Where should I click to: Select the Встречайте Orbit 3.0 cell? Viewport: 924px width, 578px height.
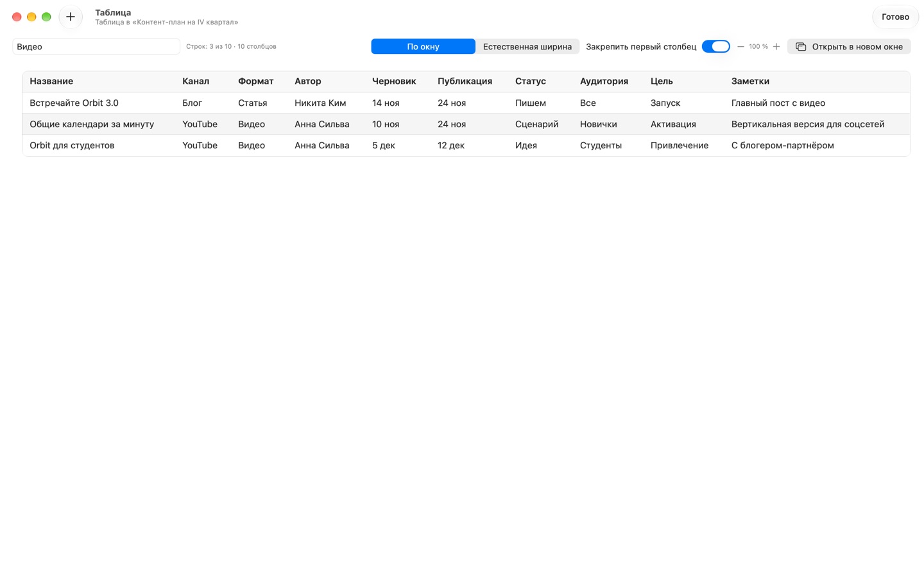pyautogui.click(x=74, y=103)
